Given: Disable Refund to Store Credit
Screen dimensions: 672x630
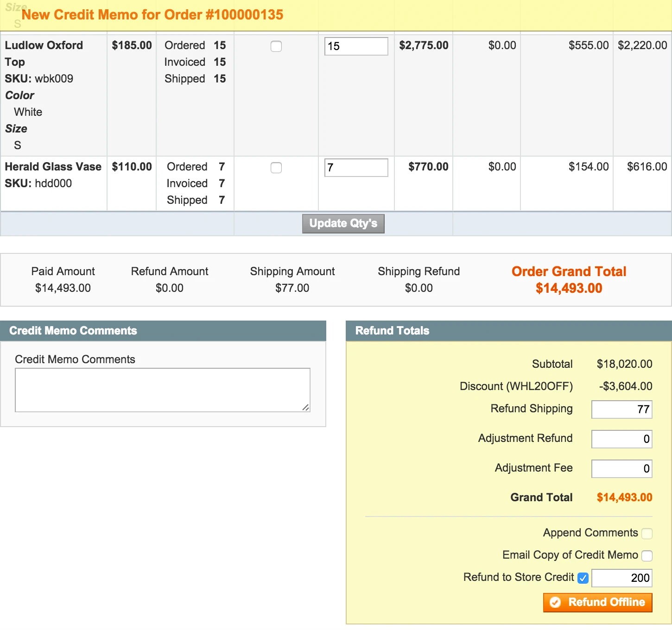Looking at the screenshot, I should [x=583, y=578].
